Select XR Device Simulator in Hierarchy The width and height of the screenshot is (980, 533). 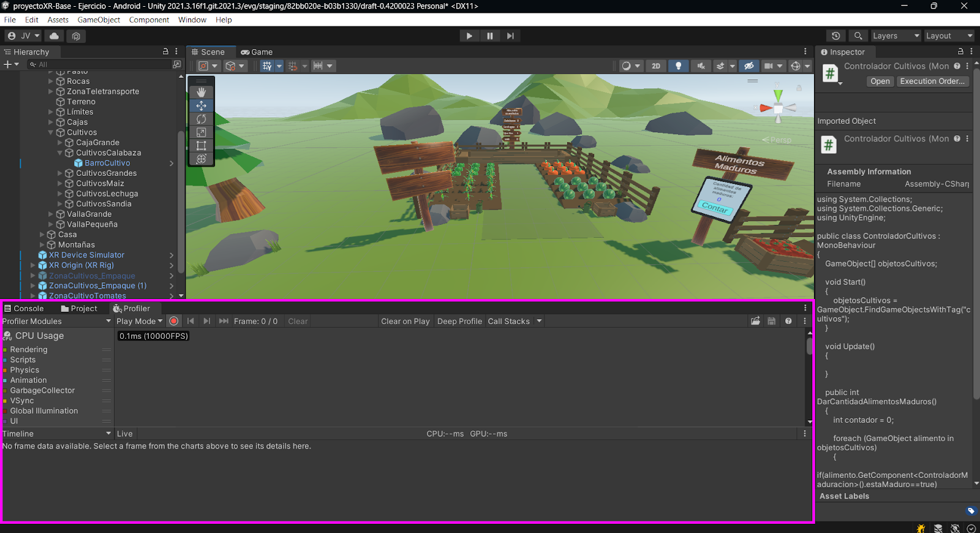tap(86, 255)
